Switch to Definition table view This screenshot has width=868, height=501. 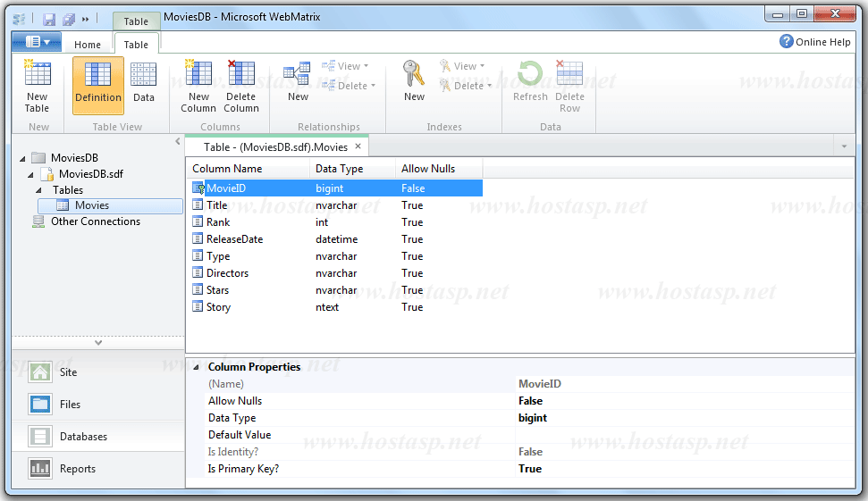pyautogui.click(x=98, y=85)
